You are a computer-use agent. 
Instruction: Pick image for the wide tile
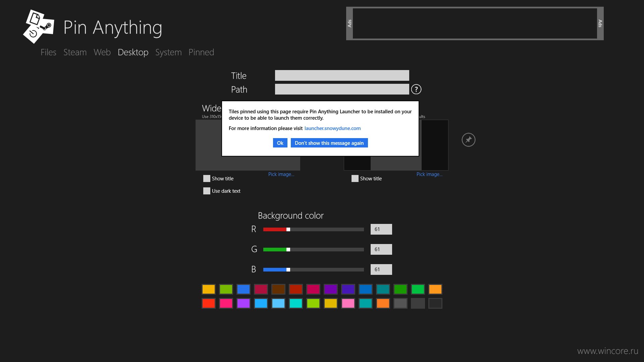(281, 174)
